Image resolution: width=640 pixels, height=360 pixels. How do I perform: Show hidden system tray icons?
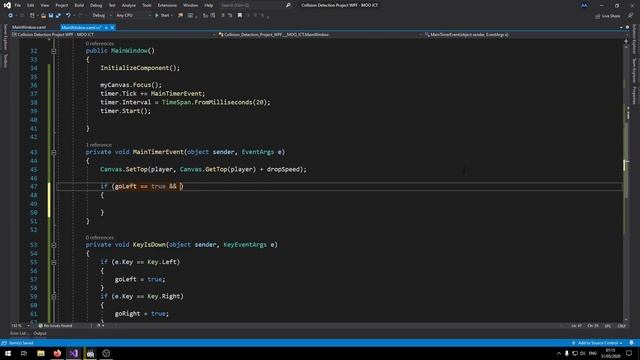pos(558,353)
